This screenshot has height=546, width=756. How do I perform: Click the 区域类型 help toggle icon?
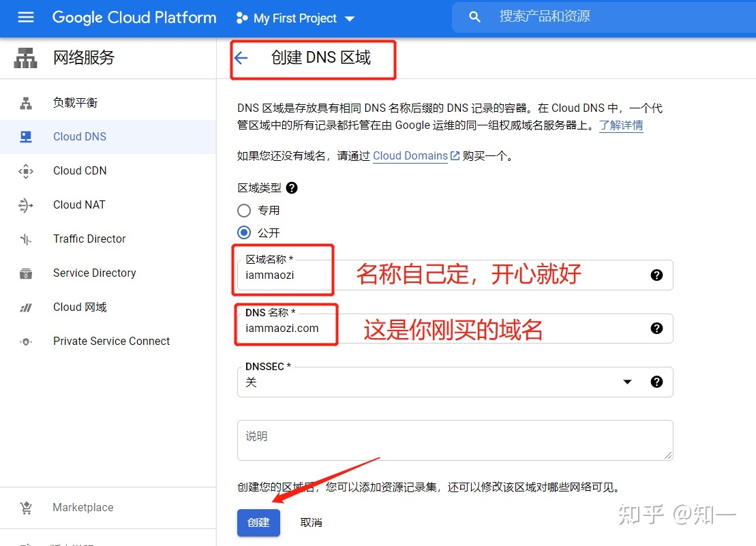292,187
